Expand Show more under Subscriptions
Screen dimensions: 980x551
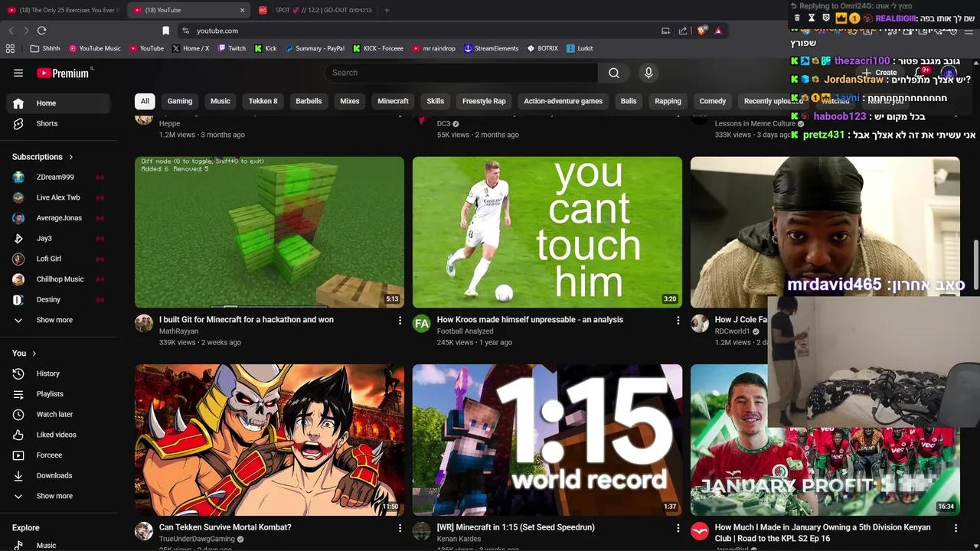click(59, 320)
